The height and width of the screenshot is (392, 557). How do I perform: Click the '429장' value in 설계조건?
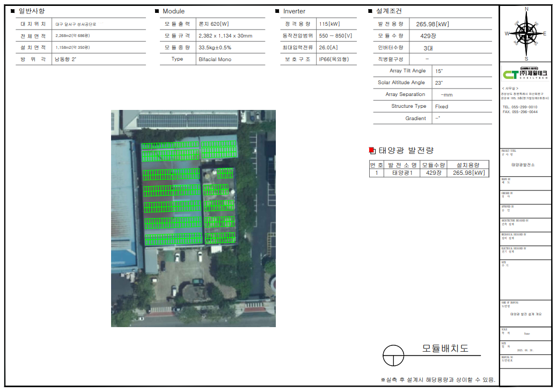(428, 36)
